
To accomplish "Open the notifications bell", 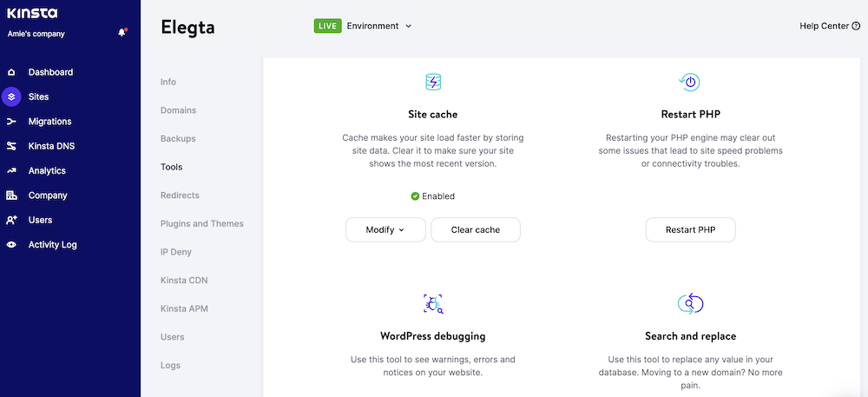I will [x=122, y=33].
